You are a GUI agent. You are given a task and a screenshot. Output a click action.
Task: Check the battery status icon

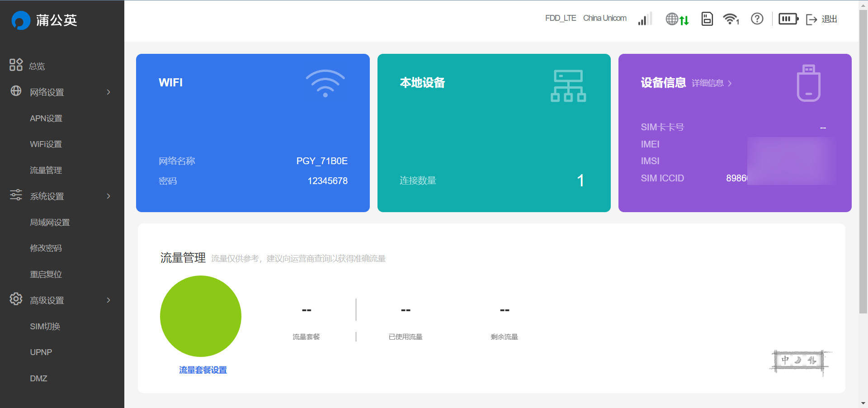[x=788, y=19]
